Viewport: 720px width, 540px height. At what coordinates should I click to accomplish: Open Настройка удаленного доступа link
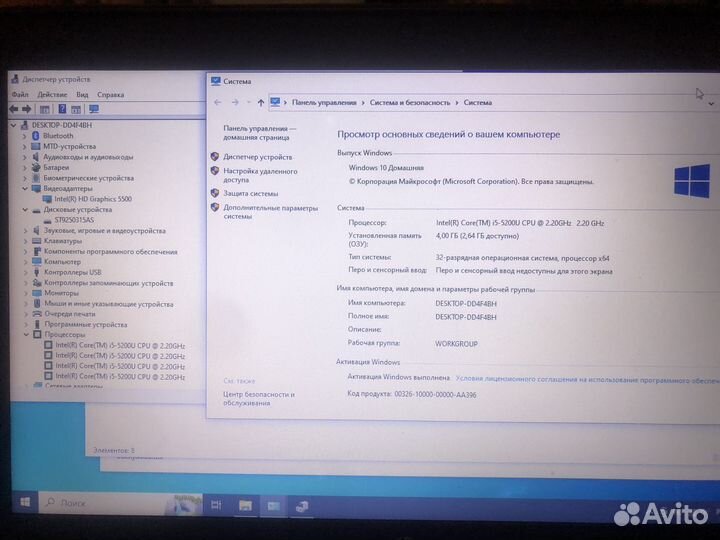pos(260,175)
